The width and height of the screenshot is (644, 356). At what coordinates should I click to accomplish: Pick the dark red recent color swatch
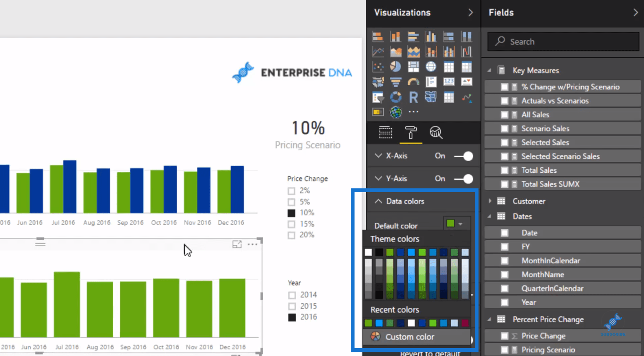click(x=465, y=323)
